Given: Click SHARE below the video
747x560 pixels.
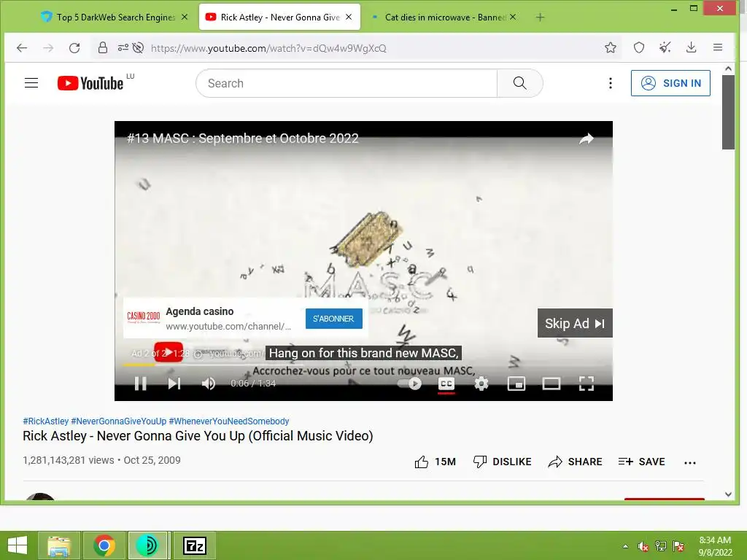Looking at the screenshot, I should (x=575, y=462).
